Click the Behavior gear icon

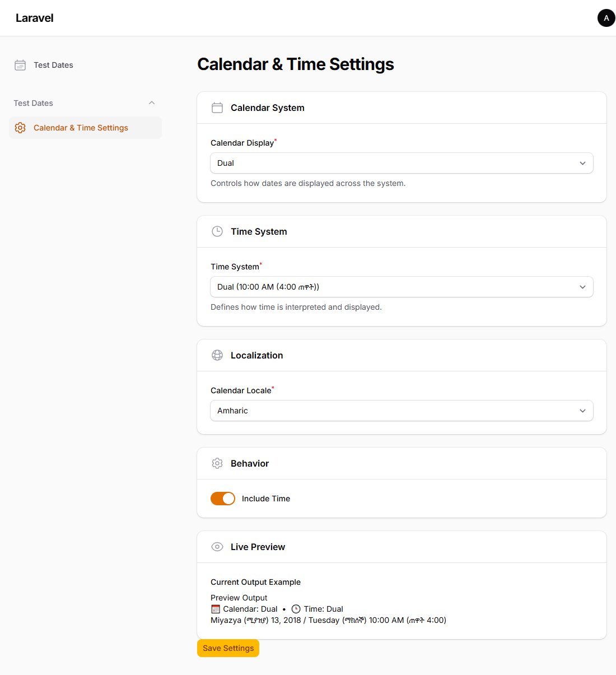[x=217, y=463]
